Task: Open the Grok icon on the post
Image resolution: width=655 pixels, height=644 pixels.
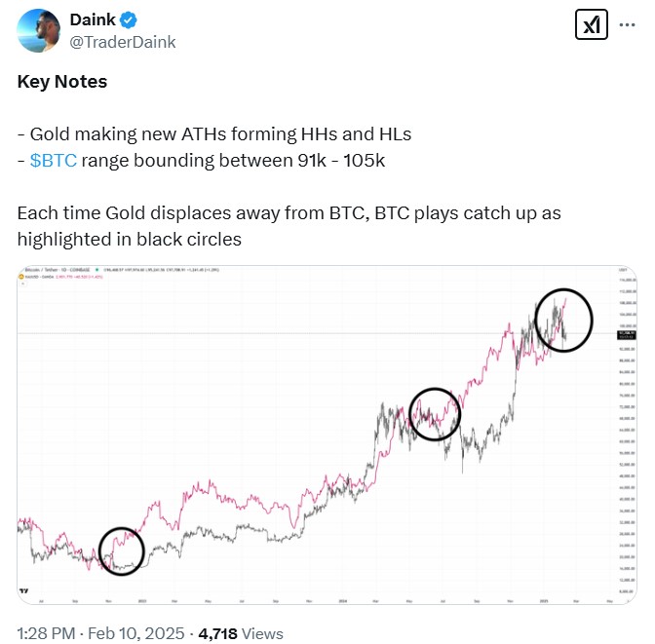Action: (x=591, y=25)
